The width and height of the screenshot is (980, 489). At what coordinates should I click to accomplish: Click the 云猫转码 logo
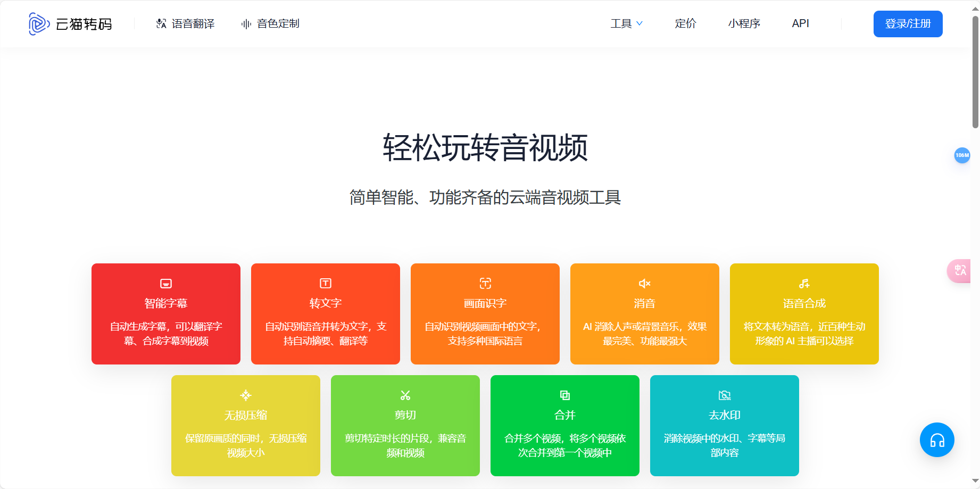pos(70,23)
